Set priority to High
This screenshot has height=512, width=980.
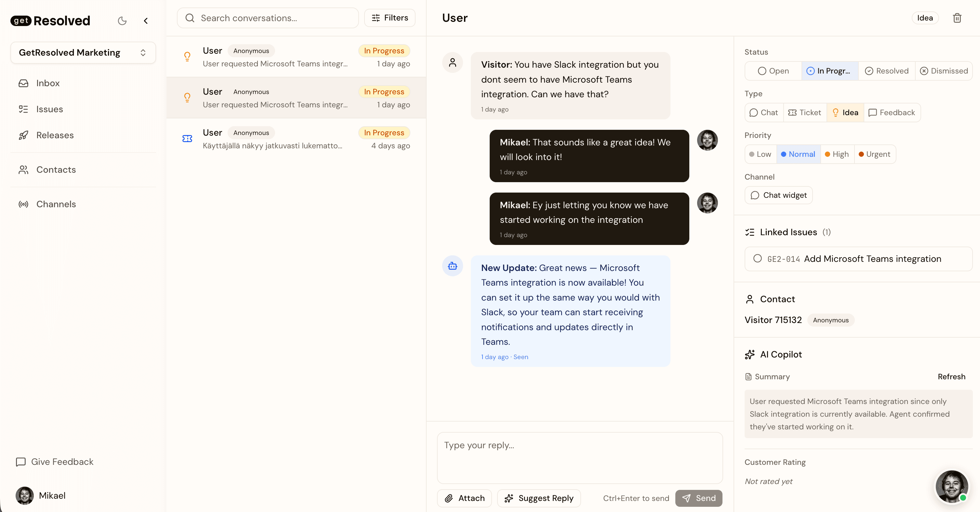click(x=837, y=154)
